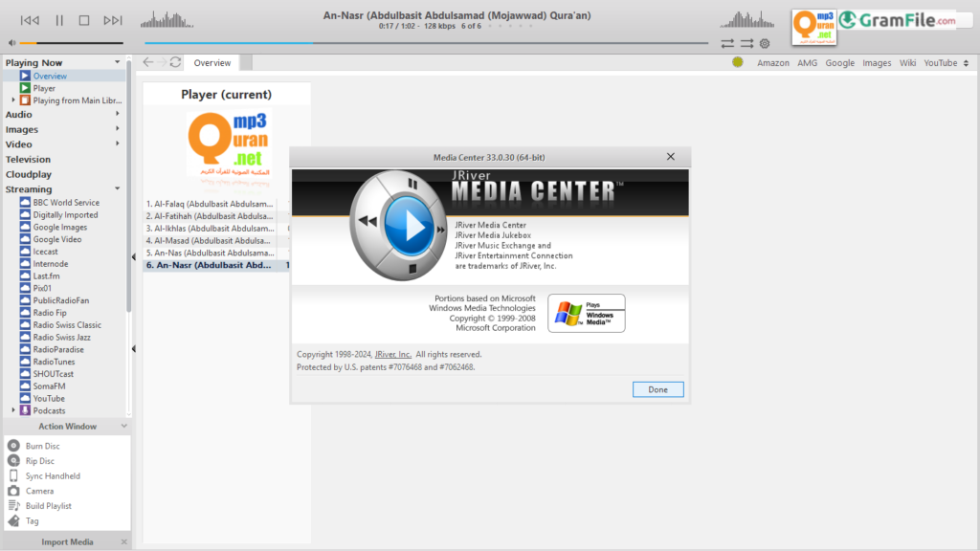The width and height of the screenshot is (980, 551).
Task: Expand the Video section
Action: click(117, 144)
